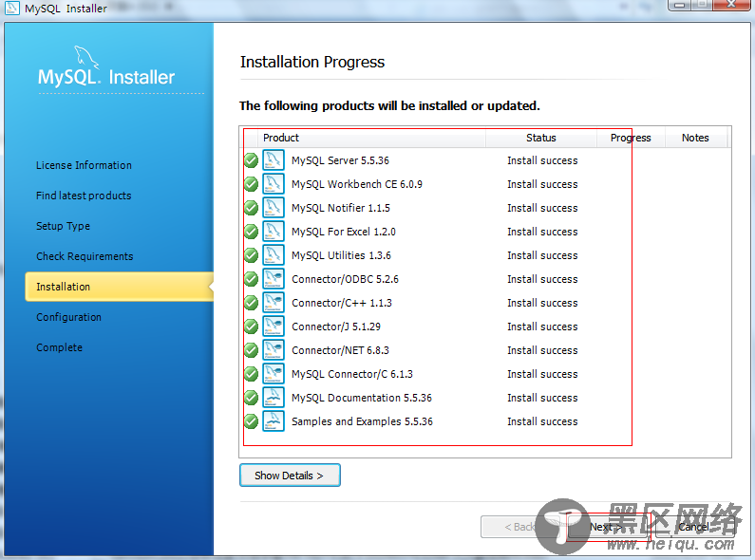Click the Connector/ODBC 5.2.6 product icon
The width and height of the screenshot is (755, 560).
click(273, 279)
